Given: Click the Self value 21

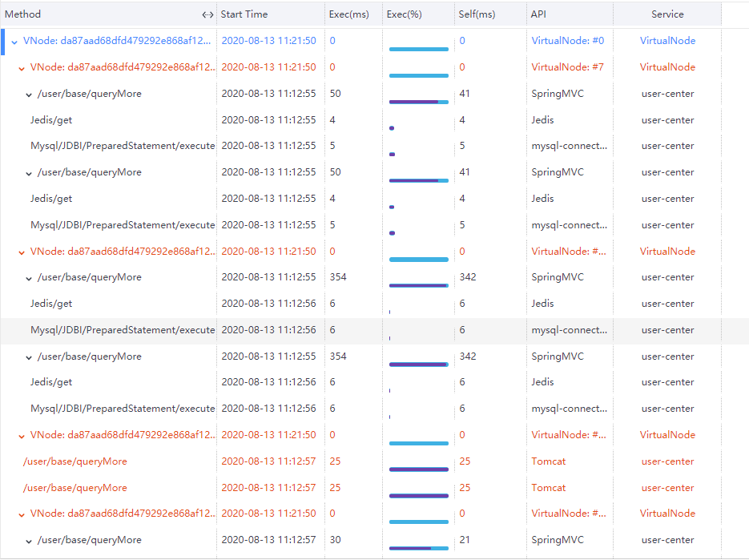Looking at the screenshot, I should (465, 539).
